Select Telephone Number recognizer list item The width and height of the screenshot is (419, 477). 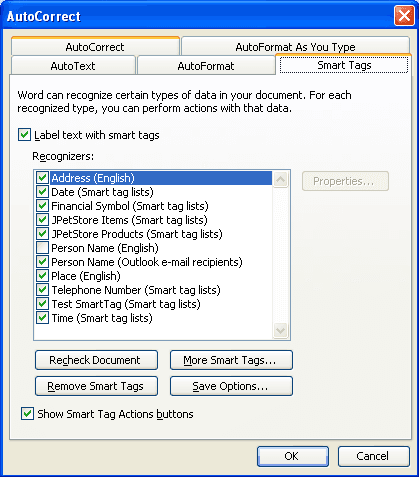136,290
